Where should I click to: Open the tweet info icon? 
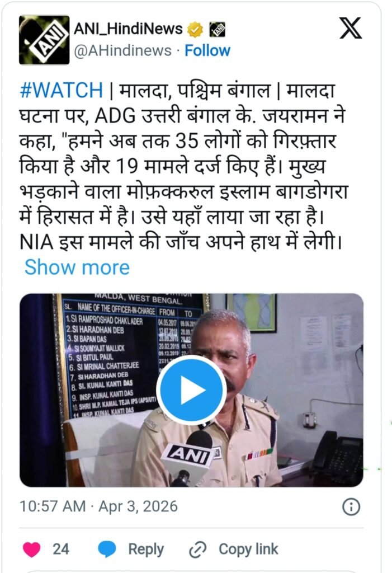pyautogui.click(x=351, y=507)
